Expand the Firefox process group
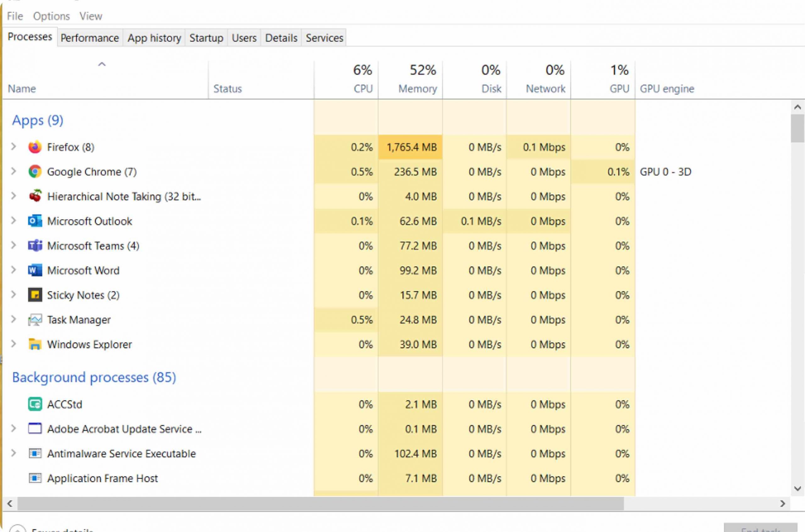The image size is (805, 532). pos(14,147)
